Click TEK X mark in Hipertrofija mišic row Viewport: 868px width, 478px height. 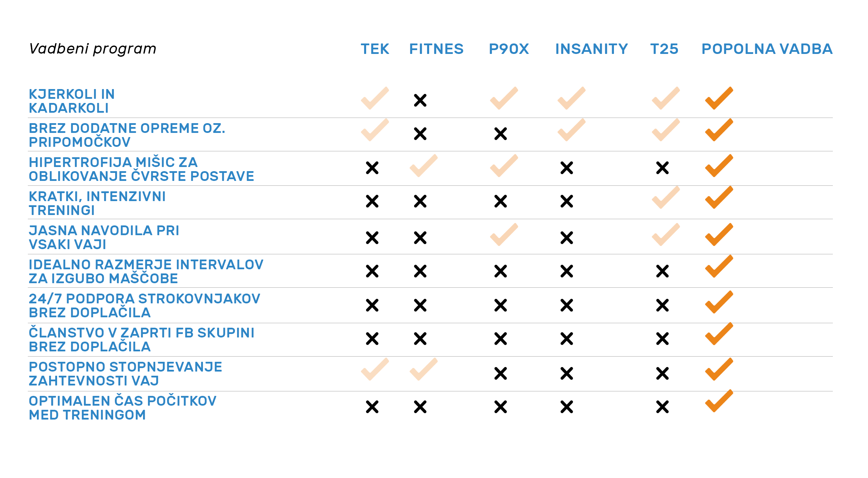(372, 168)
